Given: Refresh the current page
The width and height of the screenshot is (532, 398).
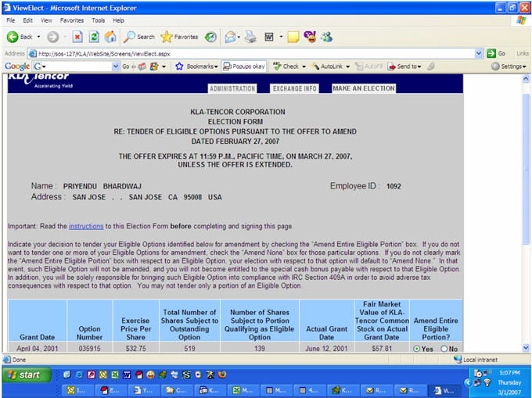Looking at the screenshot, I should [x=94, y=37].
